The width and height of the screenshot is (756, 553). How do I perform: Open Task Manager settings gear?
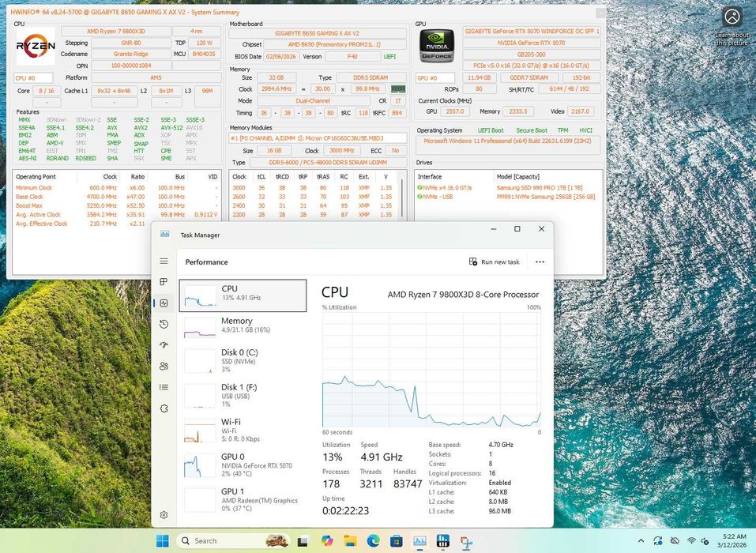(x=164, y=515)
